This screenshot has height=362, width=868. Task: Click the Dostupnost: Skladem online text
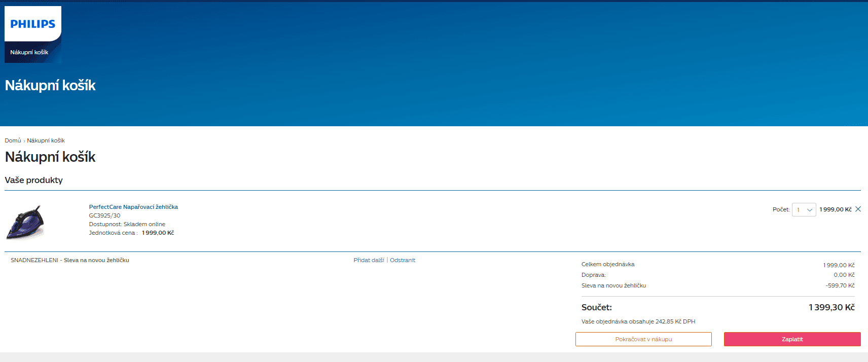[127, 224]
